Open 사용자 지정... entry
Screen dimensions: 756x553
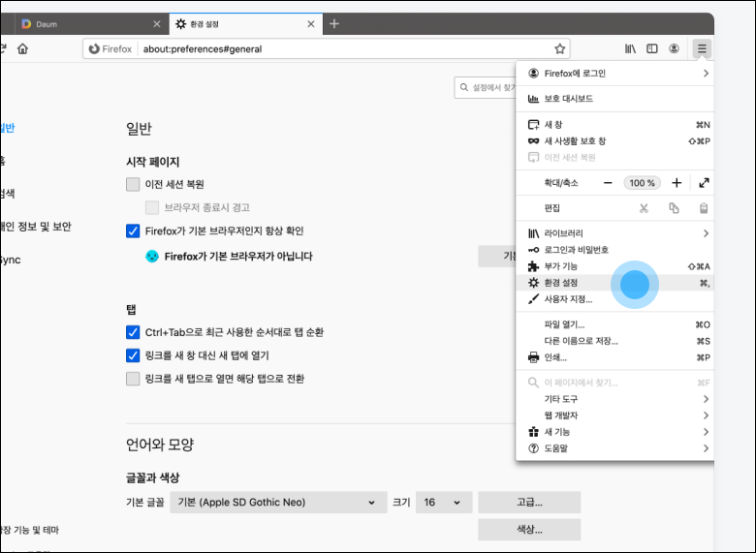[x=614, y=299]
